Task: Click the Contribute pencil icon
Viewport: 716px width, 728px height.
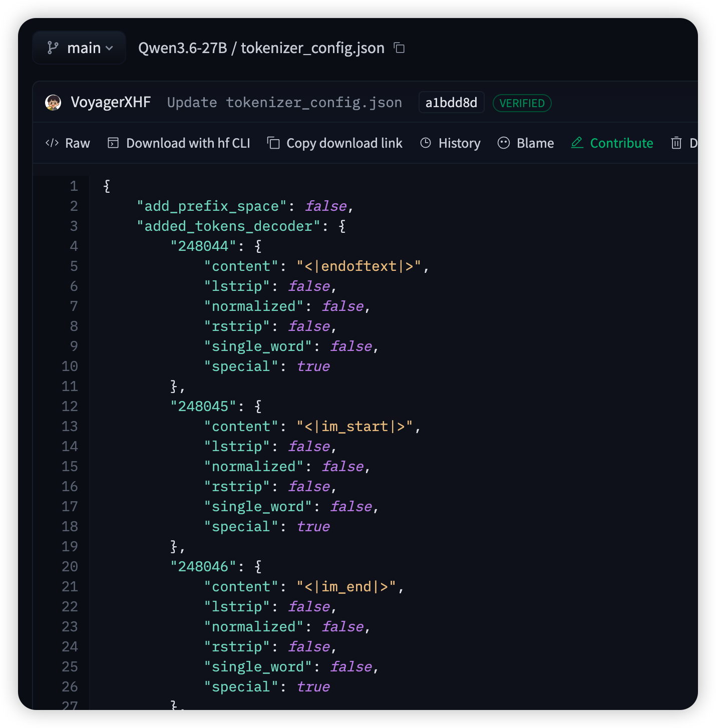Action: [x=577, y=143]
